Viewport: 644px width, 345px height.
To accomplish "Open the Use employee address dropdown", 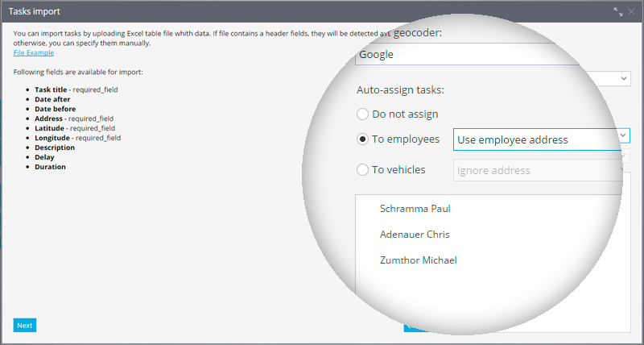I will [x=541, y=139].
